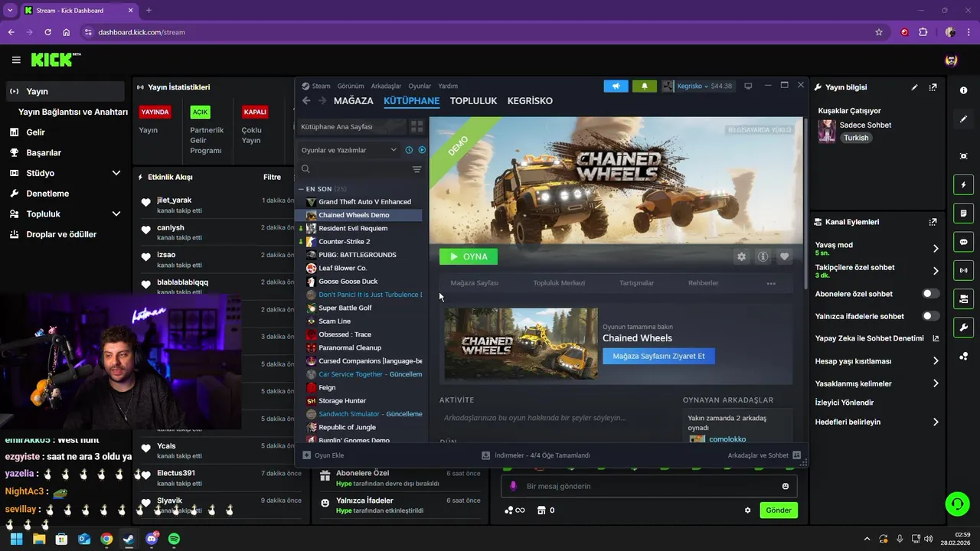Image resolution: width=980 pixels, height=551 pixels.
Task: Open the three-dots menu in game links row
Action: pos(771,283)
